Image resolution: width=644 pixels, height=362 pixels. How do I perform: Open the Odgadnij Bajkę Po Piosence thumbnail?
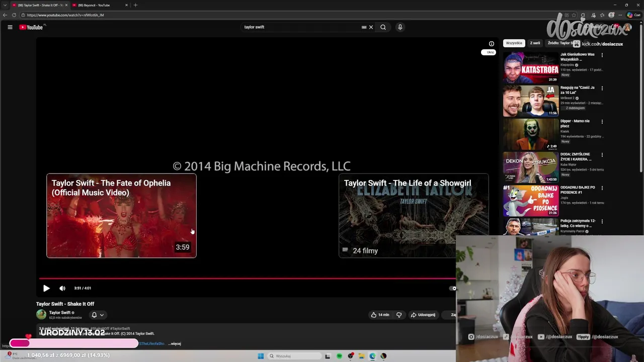[x=531, y=200]
